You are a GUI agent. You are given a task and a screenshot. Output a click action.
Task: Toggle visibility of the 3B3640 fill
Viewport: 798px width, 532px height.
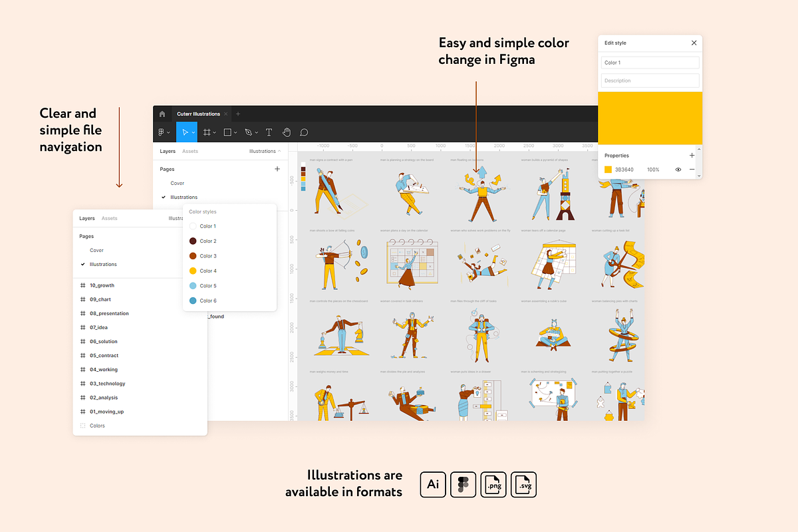point(678,170)
